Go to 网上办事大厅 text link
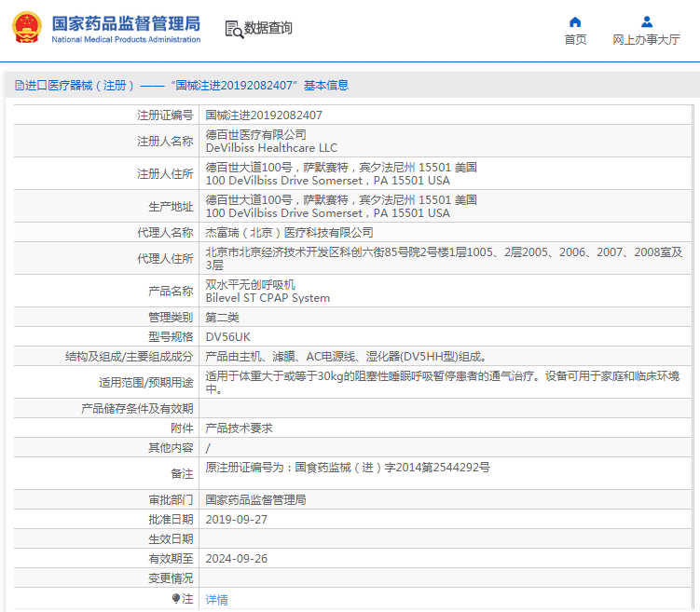Viewport: 700px width, 612px height. [x=646, y=40]
